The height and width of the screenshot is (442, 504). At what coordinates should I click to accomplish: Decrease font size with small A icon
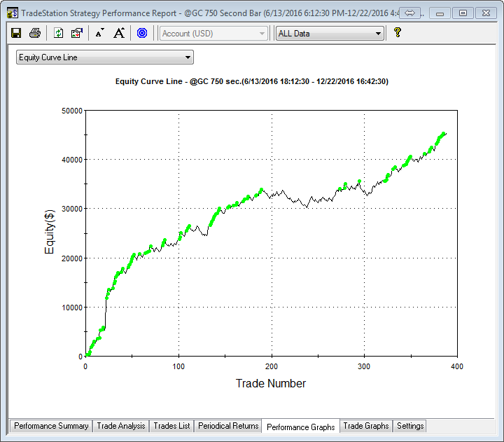pyautogui.click(x=99, y=33)
